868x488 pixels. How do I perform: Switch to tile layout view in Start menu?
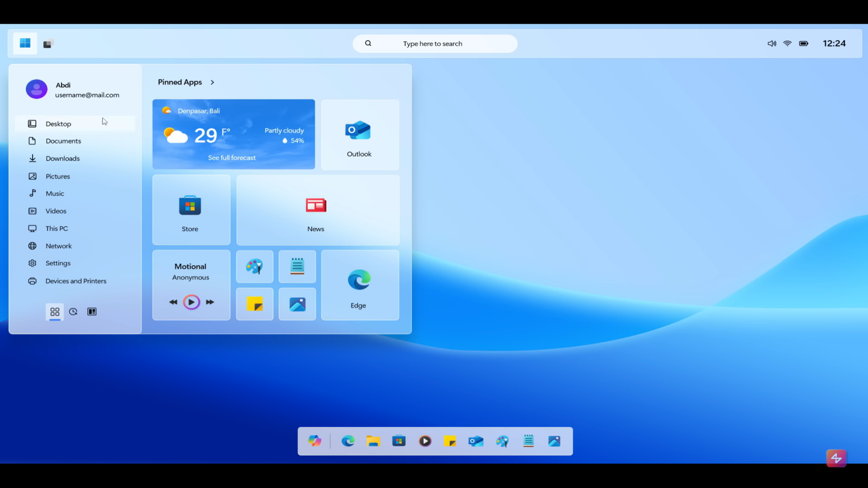point(92,312)
